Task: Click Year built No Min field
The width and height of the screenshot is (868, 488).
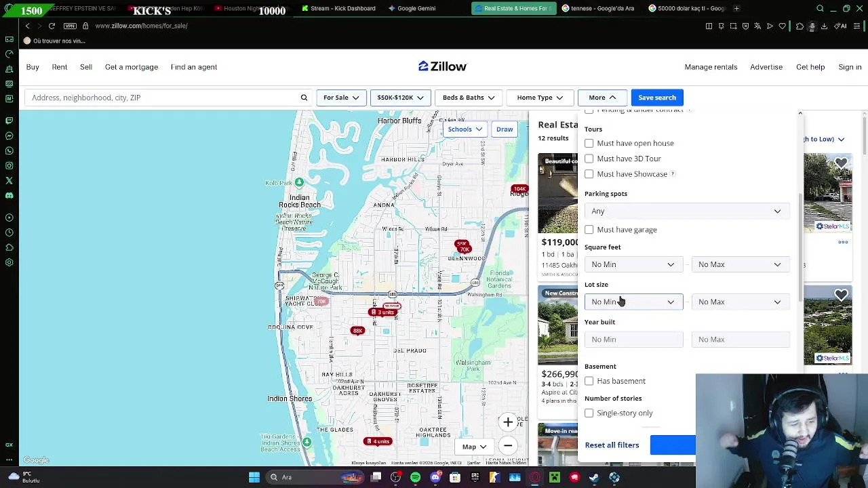Action: (633, 340)
